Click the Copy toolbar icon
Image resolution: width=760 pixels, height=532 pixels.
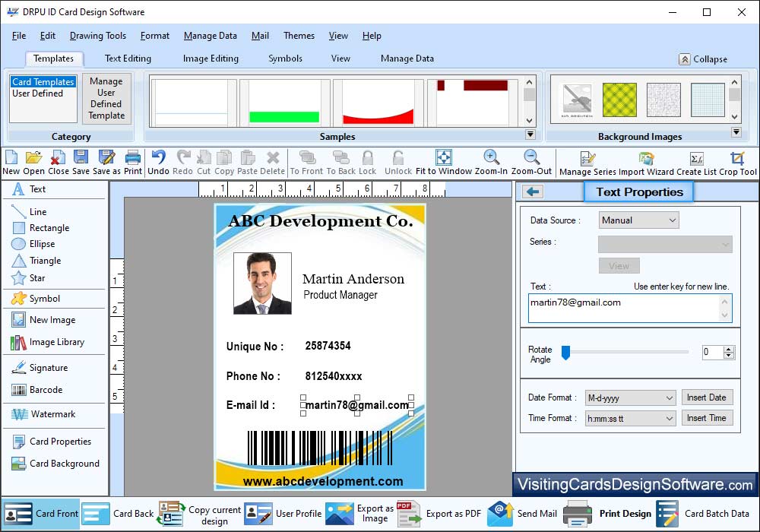224,163
